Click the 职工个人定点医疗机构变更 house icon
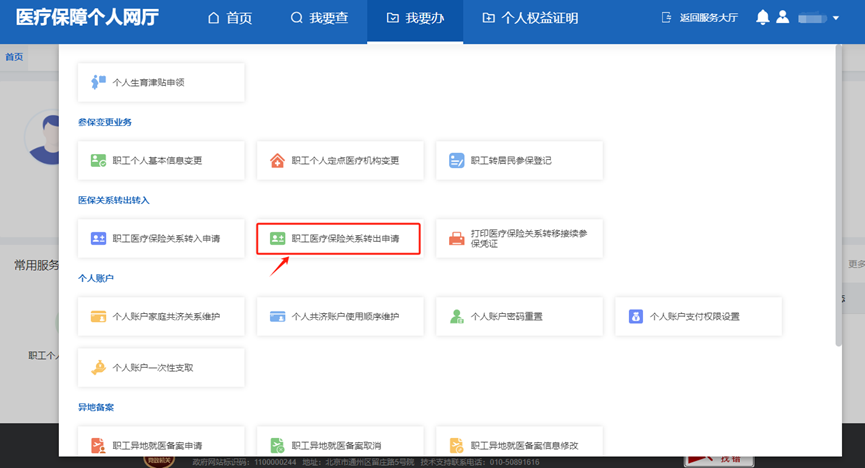Image resolution: width=865 pixels, height=468 pixels. click(277, 161)
